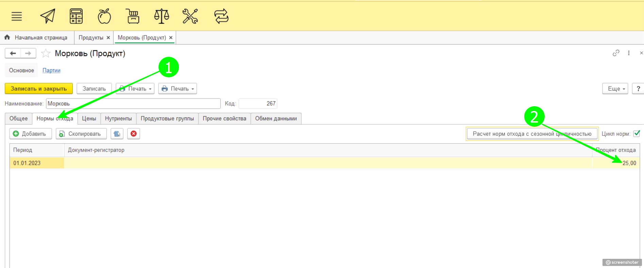The height and width of the screenshot is (268, 644).
Task: Open the second Печать dropdown
Action: point(178,89)
